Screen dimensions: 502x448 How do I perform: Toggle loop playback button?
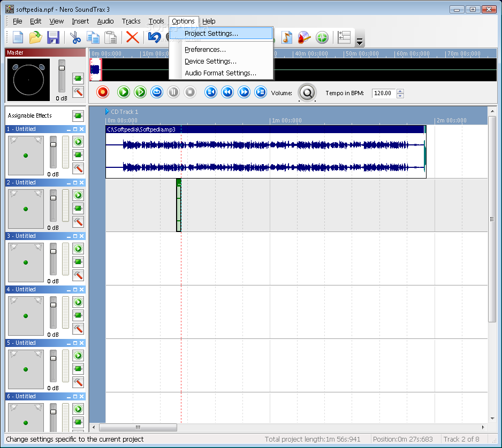(157, 92)
